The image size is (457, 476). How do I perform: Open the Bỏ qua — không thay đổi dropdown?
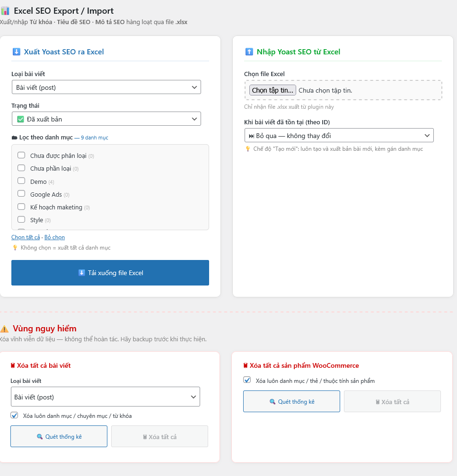[339, 136]
